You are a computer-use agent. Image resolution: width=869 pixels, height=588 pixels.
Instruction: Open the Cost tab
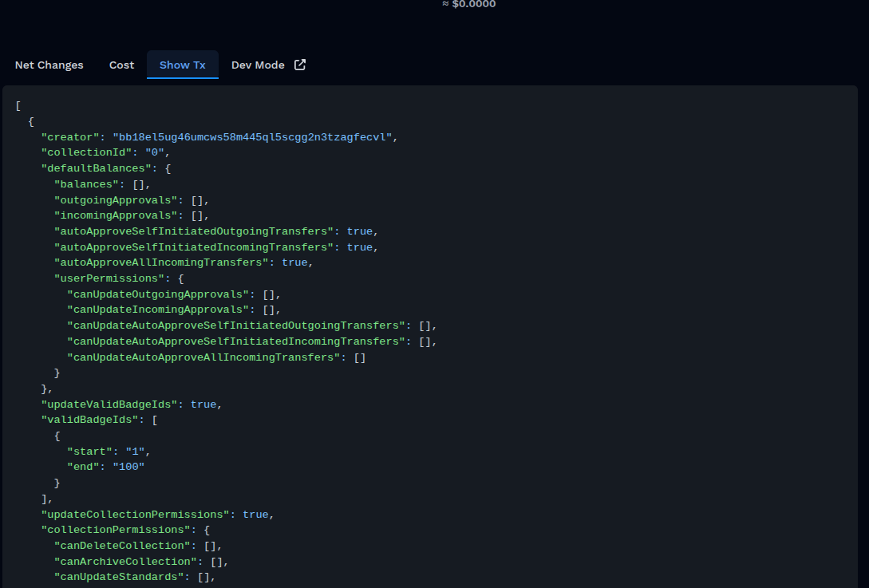pos(121,65)
